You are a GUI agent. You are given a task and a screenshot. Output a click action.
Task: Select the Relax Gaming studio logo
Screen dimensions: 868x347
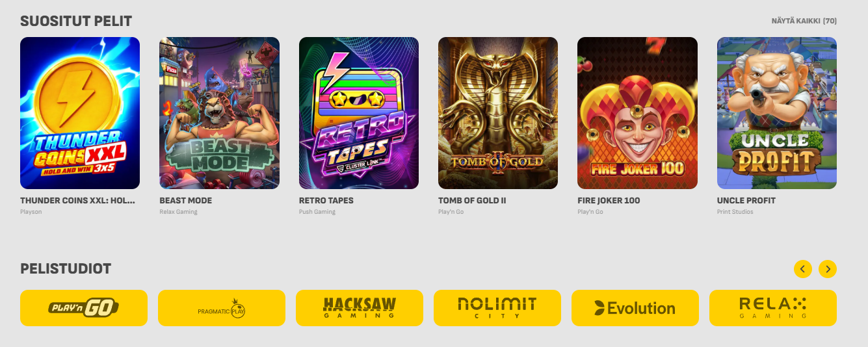tap(773, 308)
